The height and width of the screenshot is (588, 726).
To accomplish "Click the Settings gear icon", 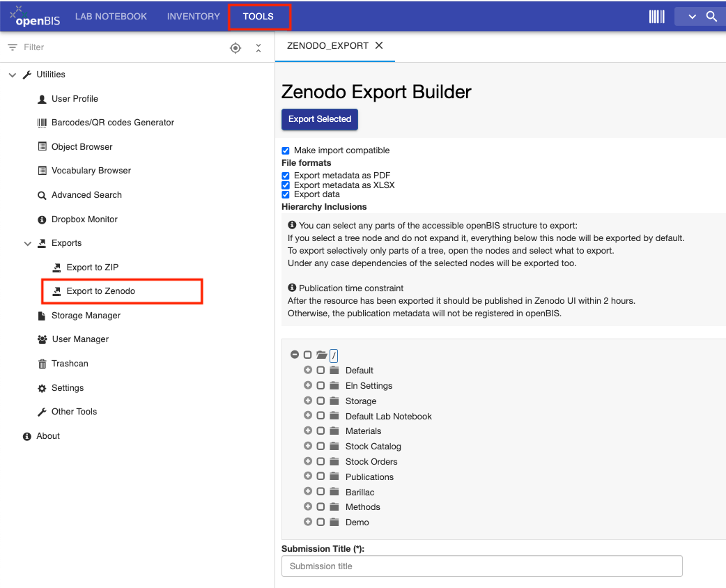I will pyautogui.click(x=42, y=388).
